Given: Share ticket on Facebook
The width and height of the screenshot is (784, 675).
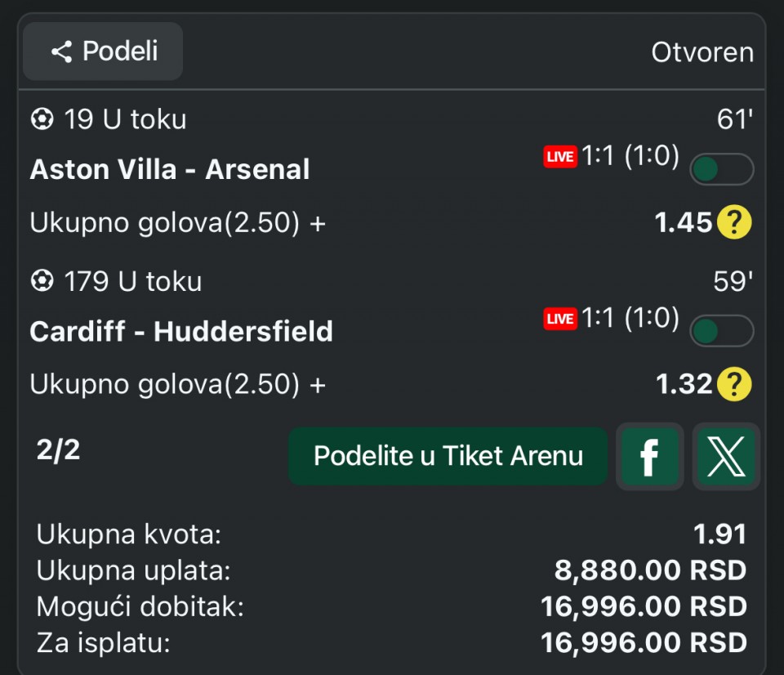Looking at the screenshot, I should [649, 457].
